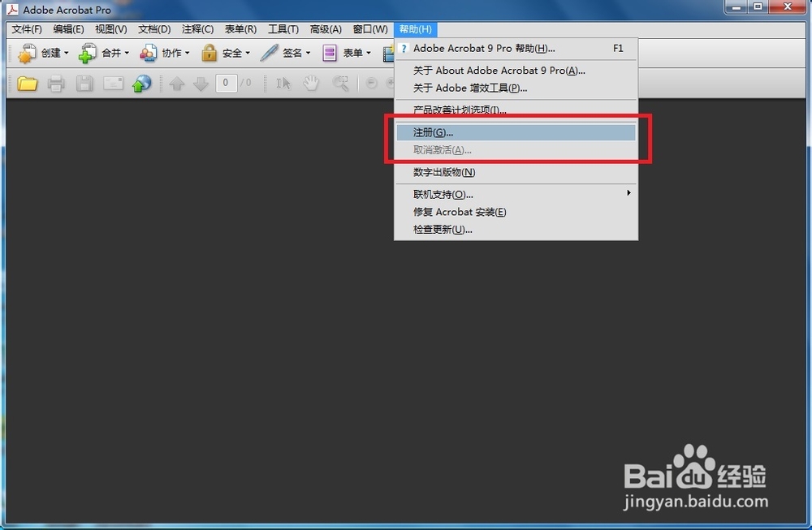Open the View (视图) menu
The width and height of the screenshot is (812, 530).
tap(110, 29)
